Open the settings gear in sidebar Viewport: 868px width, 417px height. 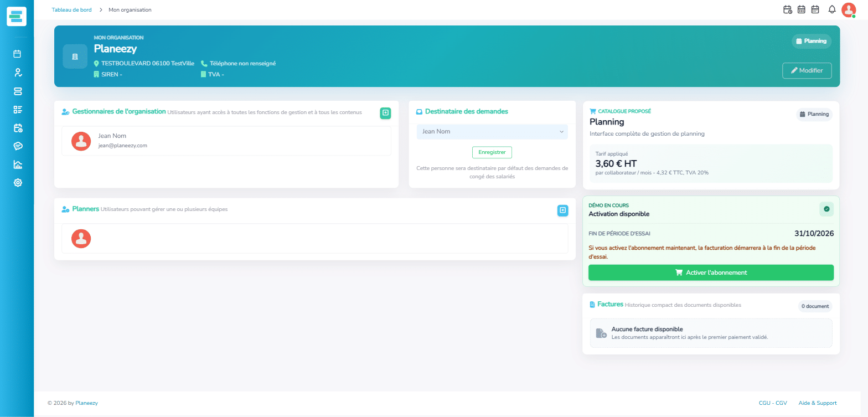17,183
